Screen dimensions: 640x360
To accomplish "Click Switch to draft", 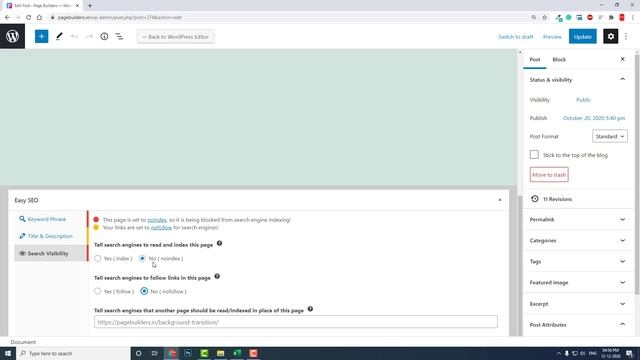I will point(516,37).
